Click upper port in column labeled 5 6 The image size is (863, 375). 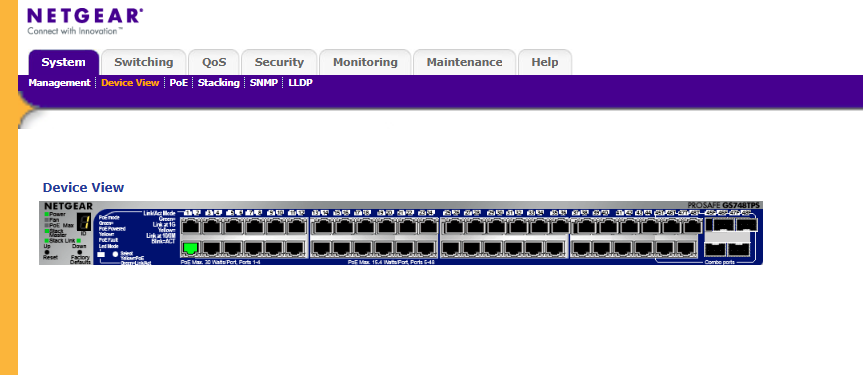click(233, 226)
